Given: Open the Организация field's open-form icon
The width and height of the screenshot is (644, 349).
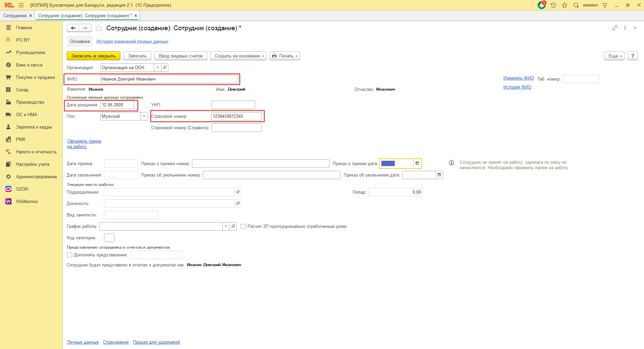Looking at the screenshot, I should pos(165,67).
